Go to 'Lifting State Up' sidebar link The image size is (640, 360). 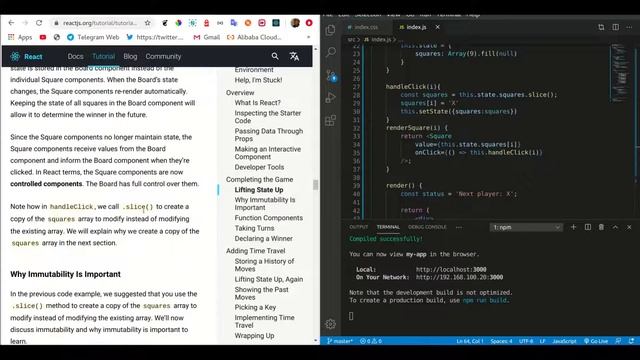[259, 190]
